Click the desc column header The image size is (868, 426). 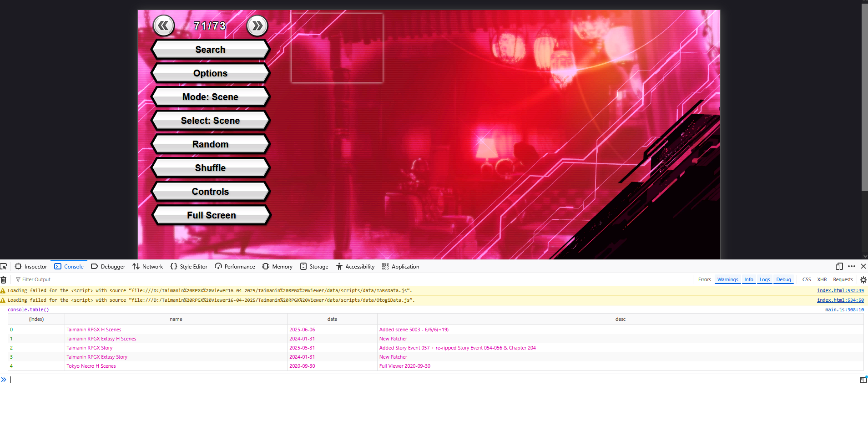[x=620, y=319]
